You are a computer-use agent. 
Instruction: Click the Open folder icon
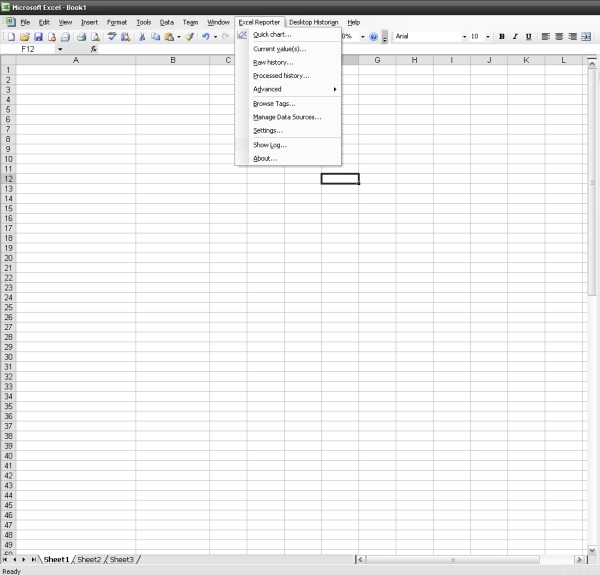coord(25,37)
